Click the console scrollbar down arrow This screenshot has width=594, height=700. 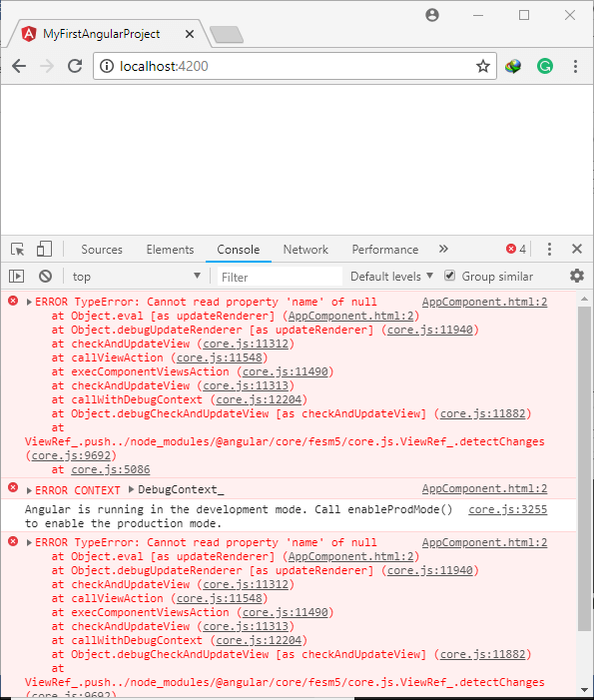(584, 690)
